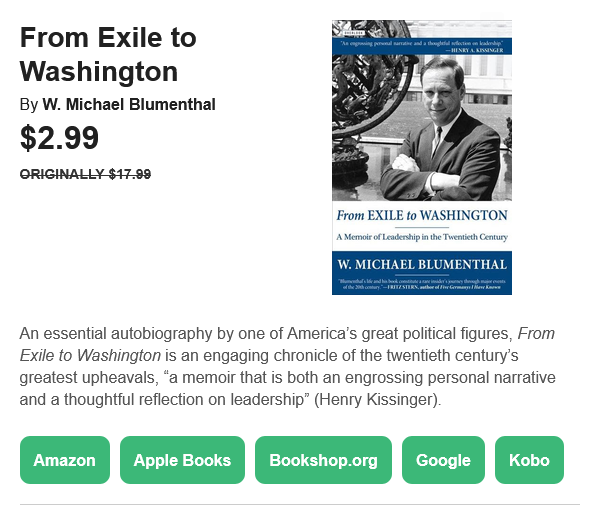600x507 pixels.
Task: Click the description paragraph's first line
Action: pos(287,334)
